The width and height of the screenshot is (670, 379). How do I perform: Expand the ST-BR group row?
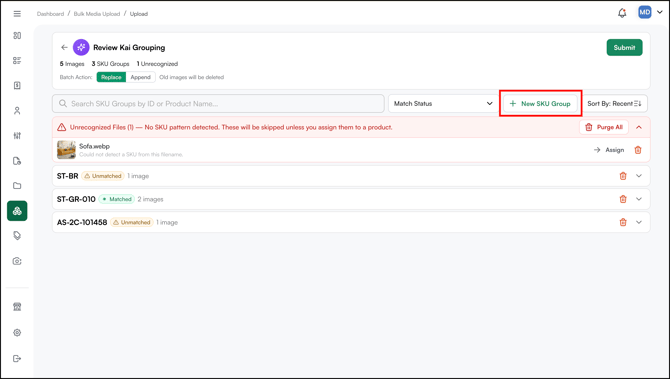pyautogui.click(x=639, y=176)
